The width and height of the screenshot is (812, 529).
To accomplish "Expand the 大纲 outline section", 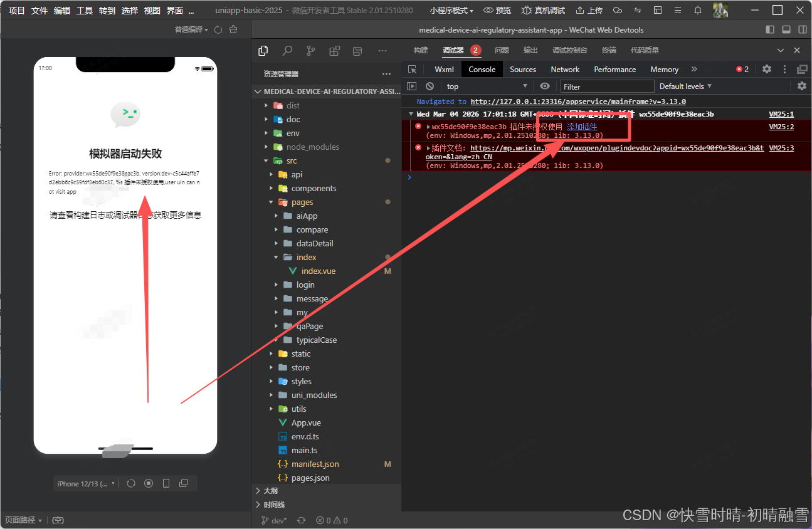I will tap(326, 491).
